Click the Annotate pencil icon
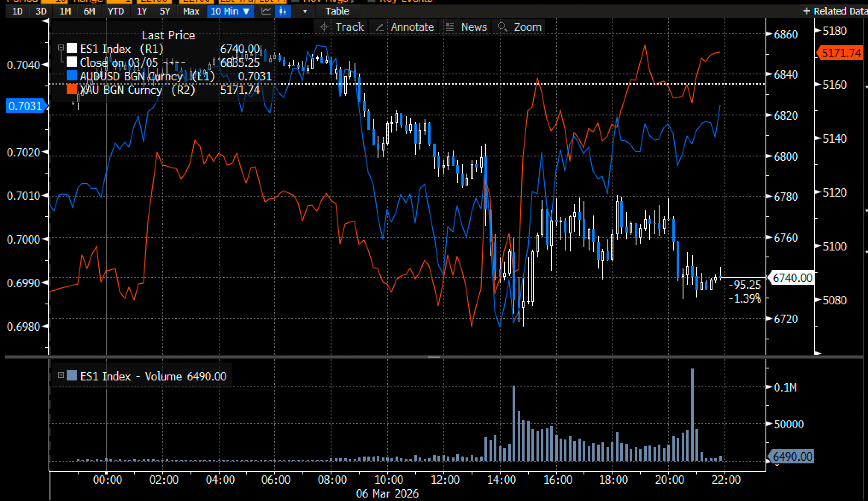Image resolution: width=868 pixels, height=501 pixels. (x=379, y=27)
